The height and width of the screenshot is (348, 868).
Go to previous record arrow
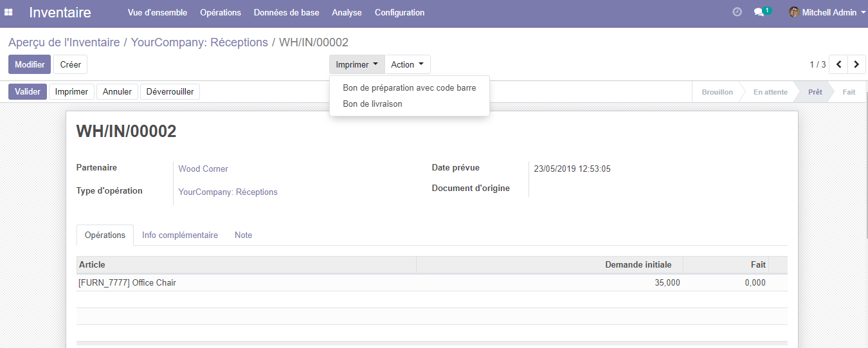pyautogui.click(x=838, y=64)
